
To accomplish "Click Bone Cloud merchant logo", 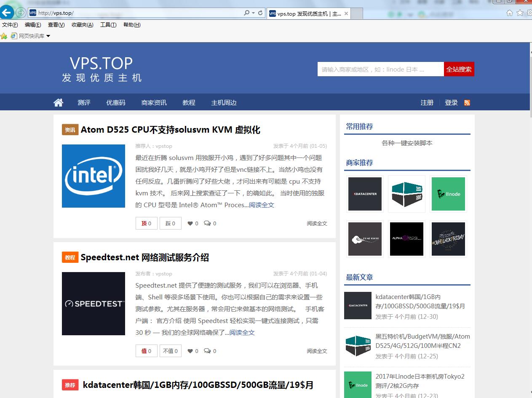I will (x=365, y=239).
